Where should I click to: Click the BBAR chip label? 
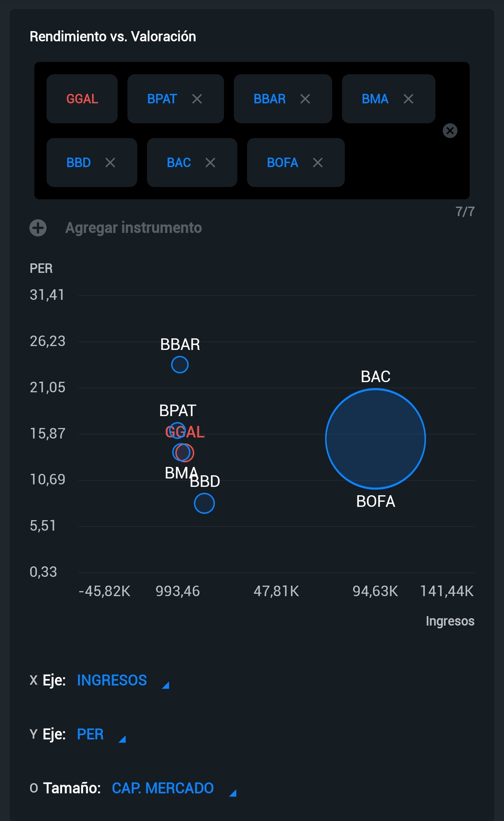tap(269, 99)
